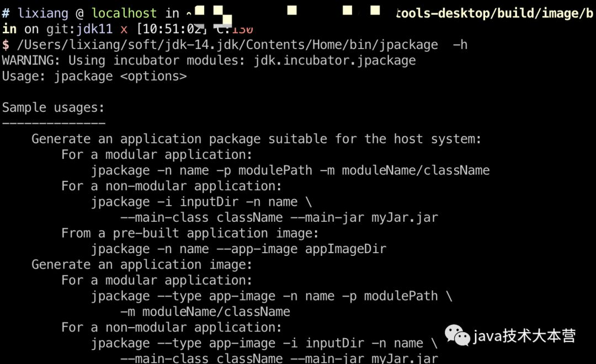The height and width of the screenshot is (364, 596).
Task: Click the 'Usage: jpackage <options>' line
Action: [94, 76]
